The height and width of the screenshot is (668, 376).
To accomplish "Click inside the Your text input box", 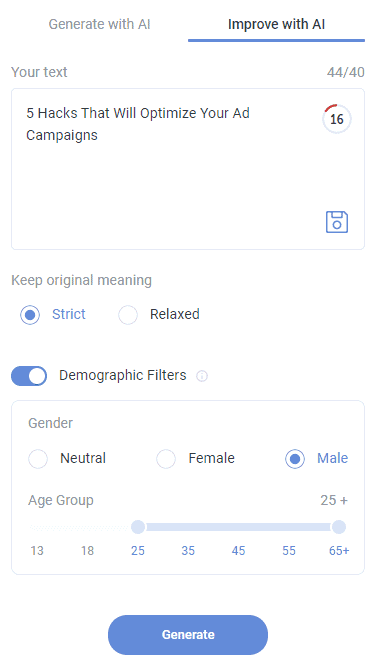I will (188, 169).
